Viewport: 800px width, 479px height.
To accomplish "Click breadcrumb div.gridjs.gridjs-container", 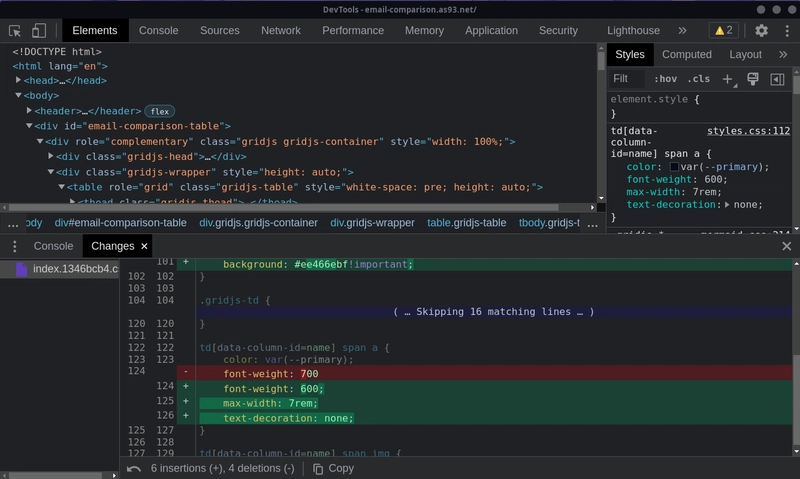I will pyautogui.click(x=258, y=223).
